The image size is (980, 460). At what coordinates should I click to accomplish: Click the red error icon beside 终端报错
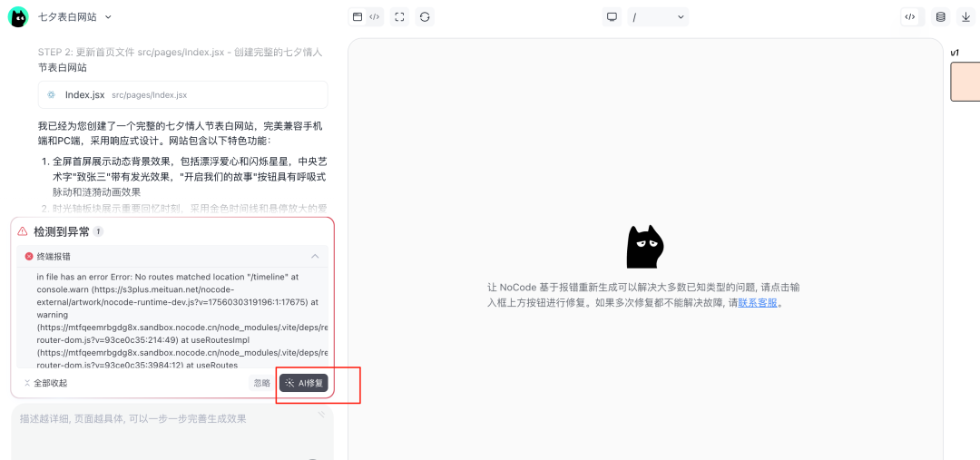(29, 256)
